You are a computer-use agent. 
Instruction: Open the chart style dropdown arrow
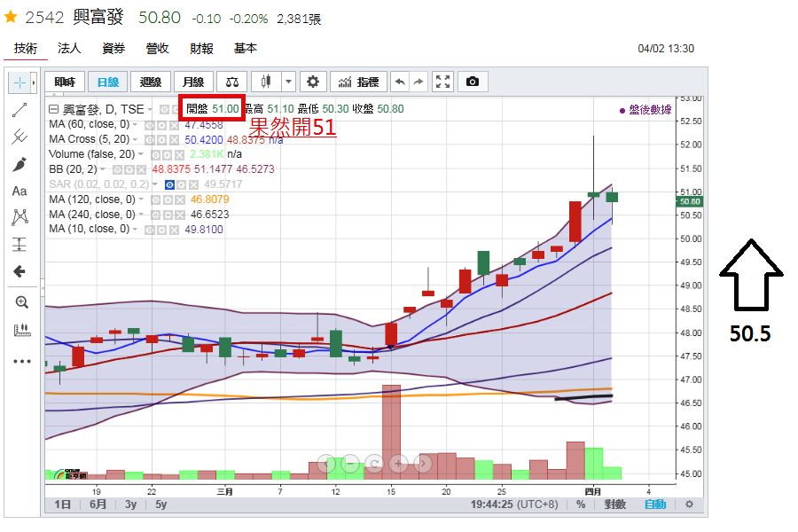pyautogui.click(x=288, y=82)
